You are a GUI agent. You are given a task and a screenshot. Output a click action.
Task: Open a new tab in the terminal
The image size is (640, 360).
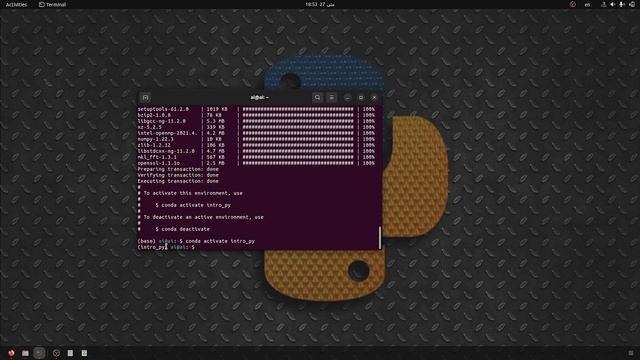tap(145, 98)
